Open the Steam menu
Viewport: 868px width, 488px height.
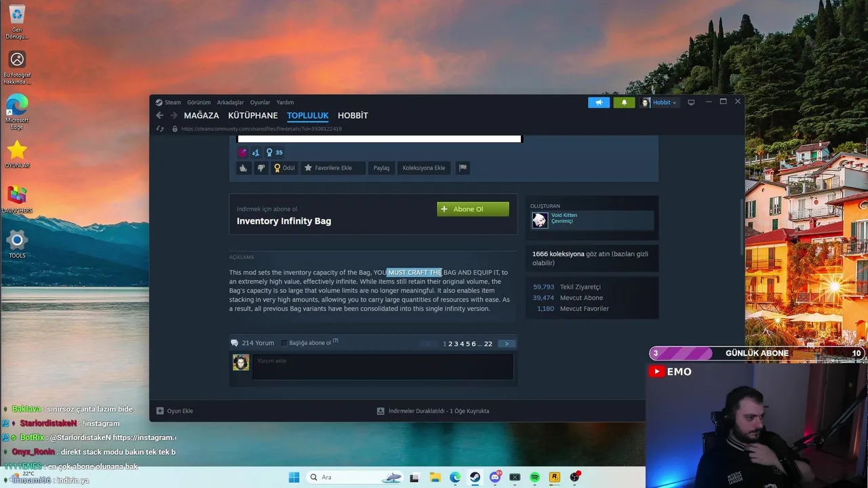click(x=173, y=102)
